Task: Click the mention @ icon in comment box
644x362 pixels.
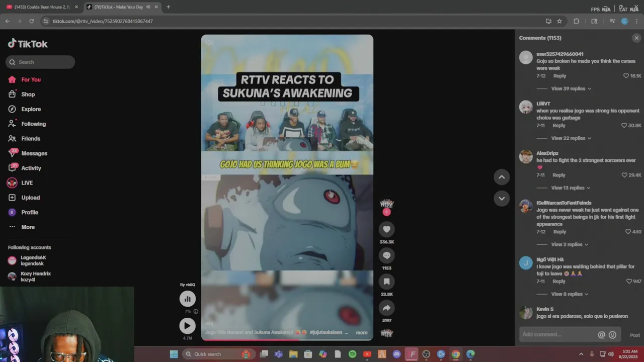Action: tap(601, 335)
